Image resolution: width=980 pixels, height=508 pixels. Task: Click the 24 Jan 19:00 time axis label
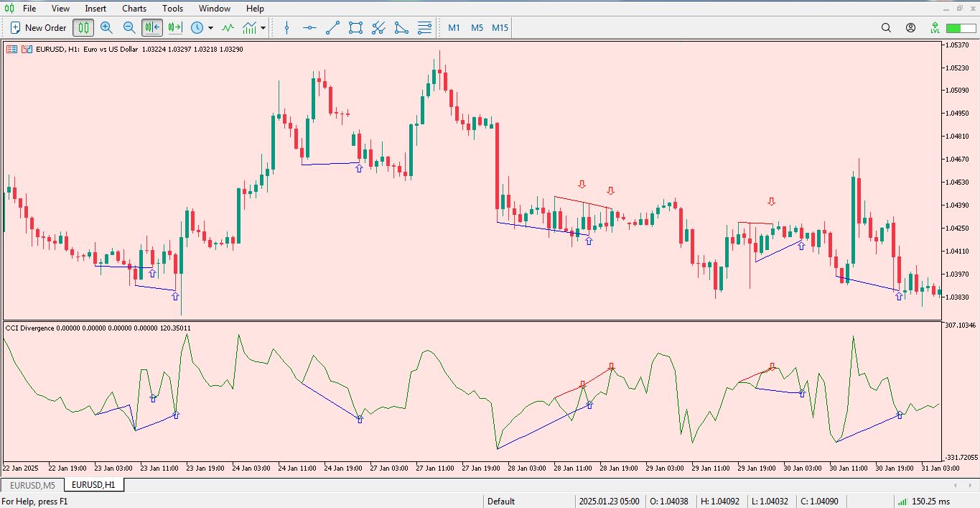click(x=343, y=468)
